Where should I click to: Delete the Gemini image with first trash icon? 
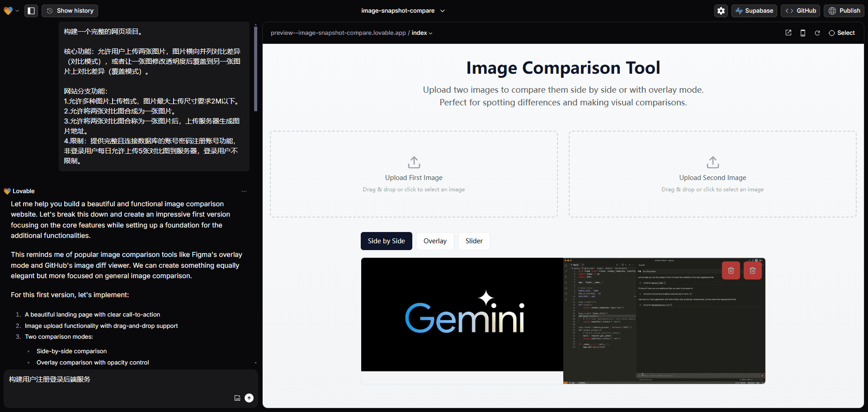[731, 270]
